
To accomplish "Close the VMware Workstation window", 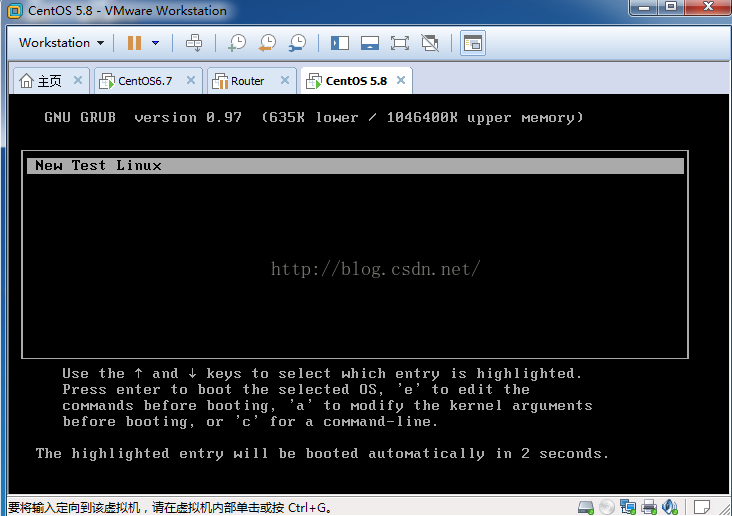I will coord(708,7).
